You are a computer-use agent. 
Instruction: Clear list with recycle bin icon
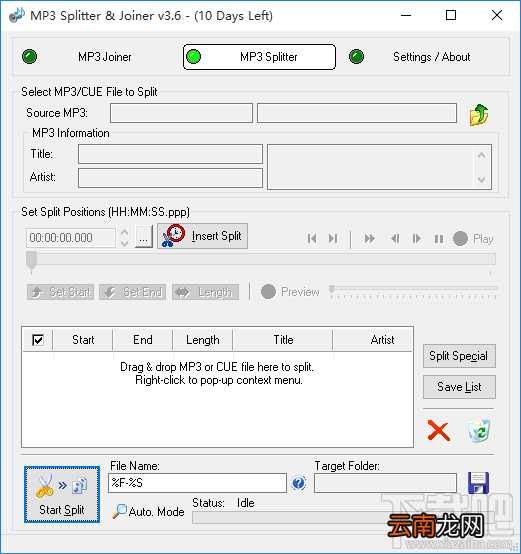(x=479, y=431)
